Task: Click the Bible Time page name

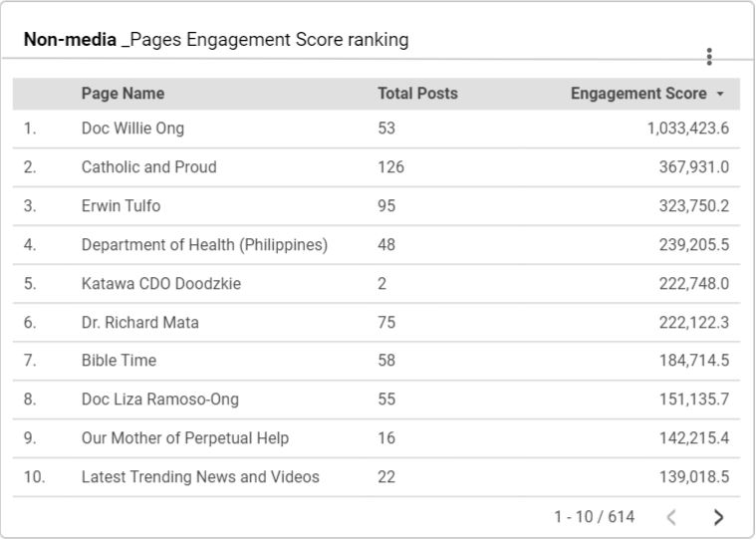Action: [119, 361]
